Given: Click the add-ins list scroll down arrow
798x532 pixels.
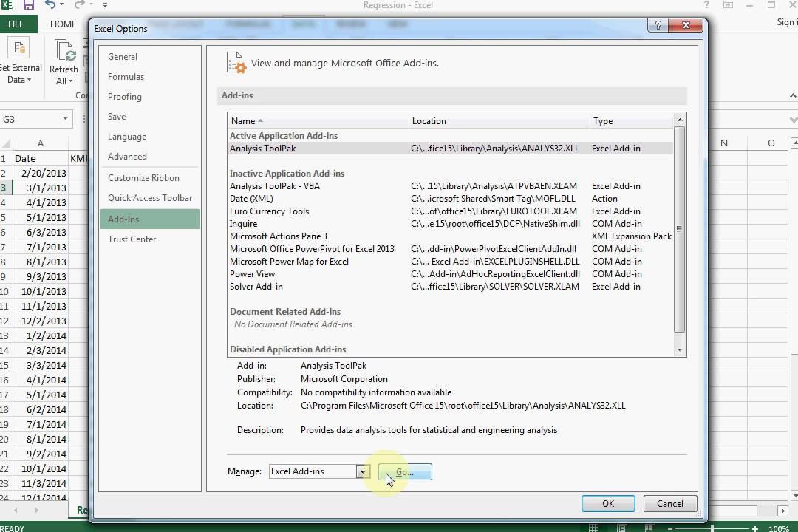Looking at the screenshot, I should 680,350.
